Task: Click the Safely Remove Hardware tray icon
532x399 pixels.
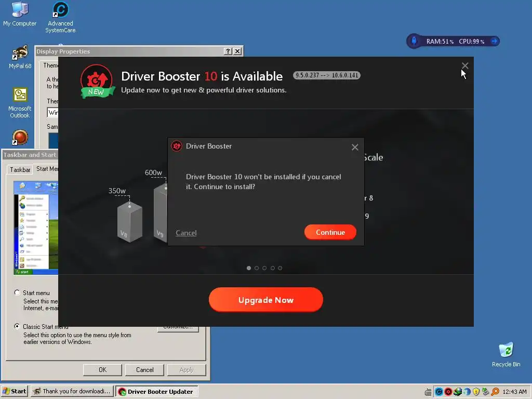Action: [486, 392]
